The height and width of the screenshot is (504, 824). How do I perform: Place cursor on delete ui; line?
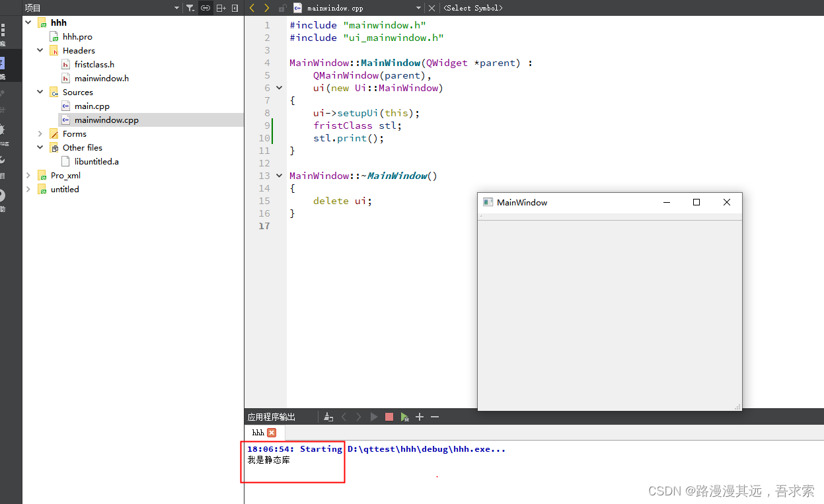coord(342,201)
